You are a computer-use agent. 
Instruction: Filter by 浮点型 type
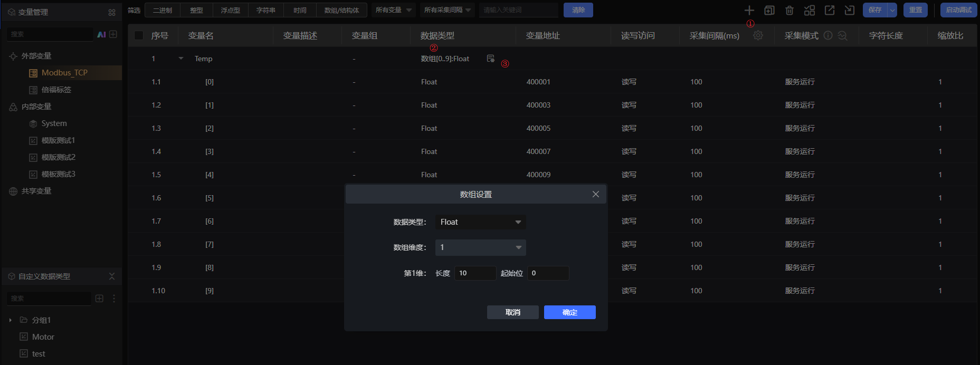(230, 10)
